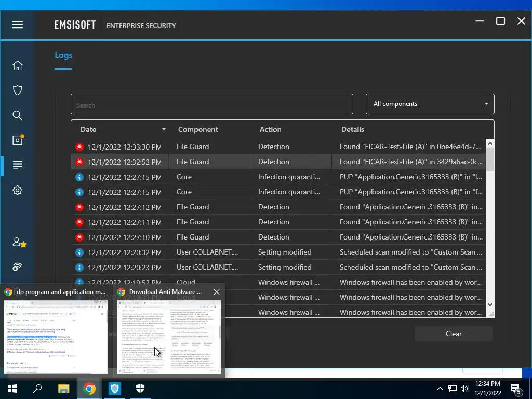Go to the Home overview icon
This screenshot has height=399, width=532.
(17, 65)
